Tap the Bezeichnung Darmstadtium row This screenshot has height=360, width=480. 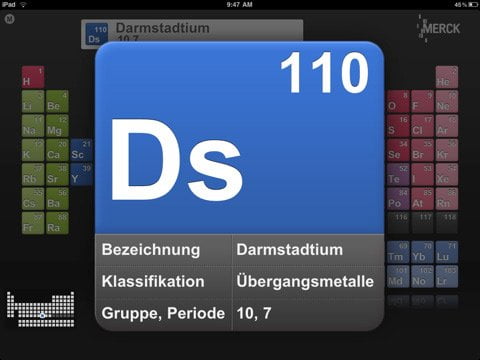point(240,250)
